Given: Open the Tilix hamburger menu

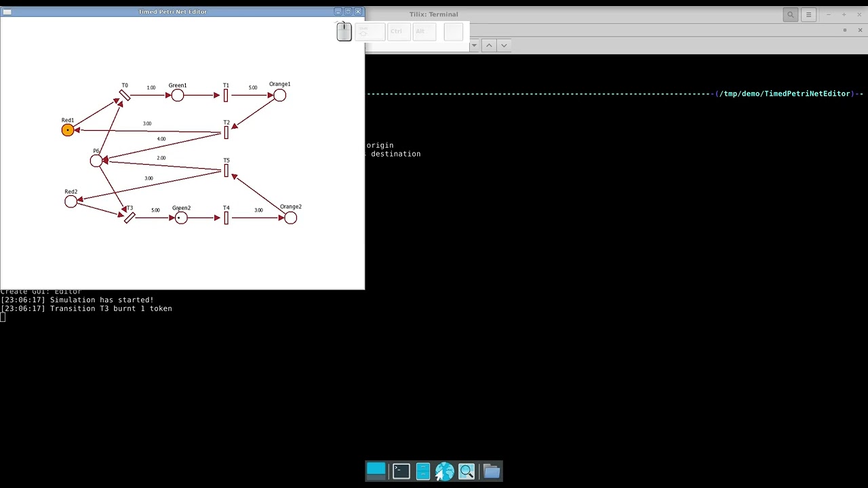Looking at the screenshot, I should tap(808, 14).
